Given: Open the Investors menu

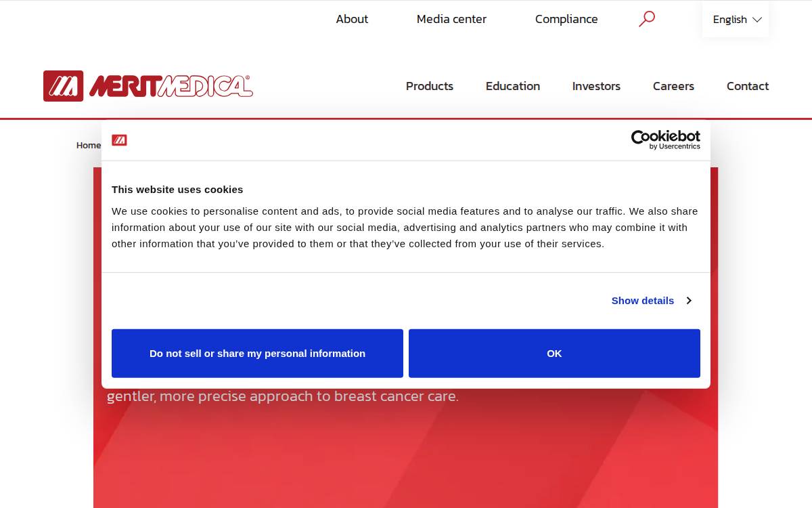Looking at the screenshot, I should click(x=596, y=86).
